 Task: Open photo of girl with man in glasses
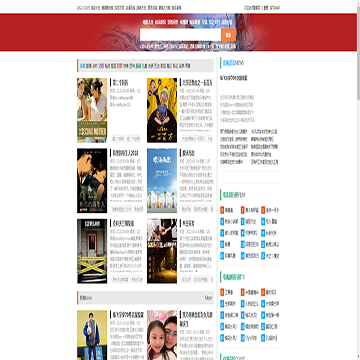pos(162,335)
